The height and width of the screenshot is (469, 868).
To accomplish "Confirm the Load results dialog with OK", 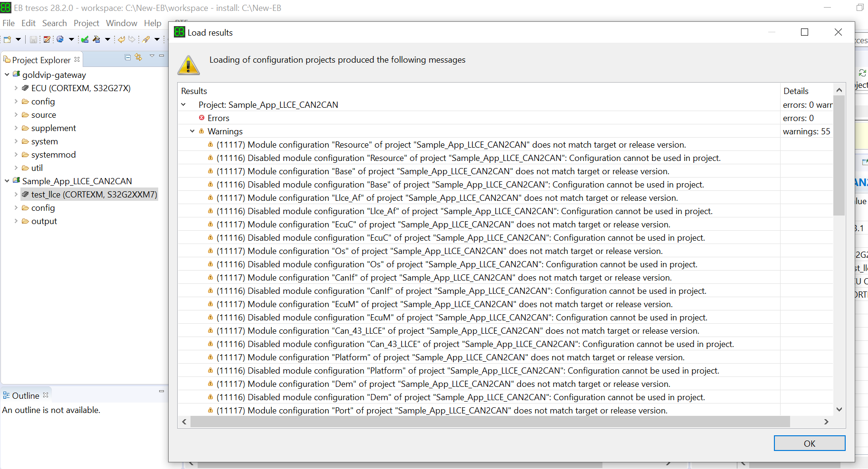I will (809, 443).
